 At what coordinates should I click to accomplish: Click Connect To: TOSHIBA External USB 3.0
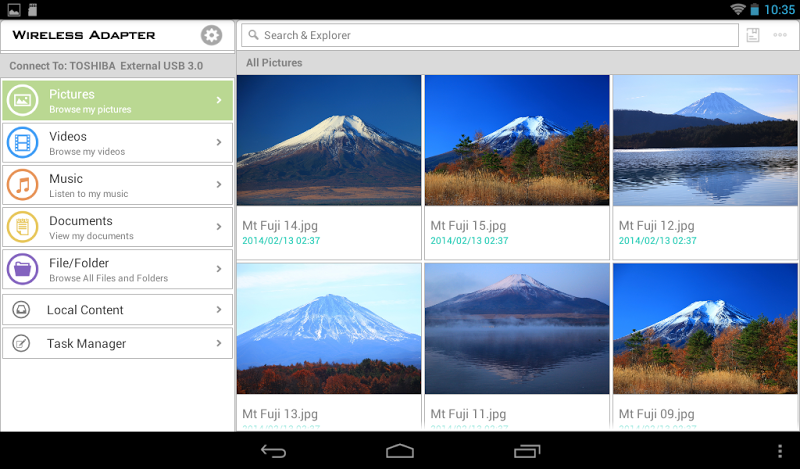coord(106,66)
